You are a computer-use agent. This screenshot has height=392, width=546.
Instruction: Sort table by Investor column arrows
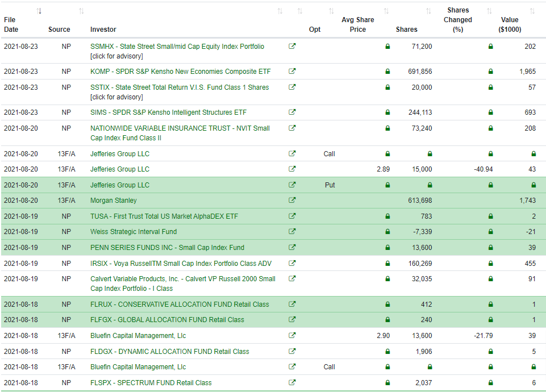pyautogui.click(x=280, y=11)
